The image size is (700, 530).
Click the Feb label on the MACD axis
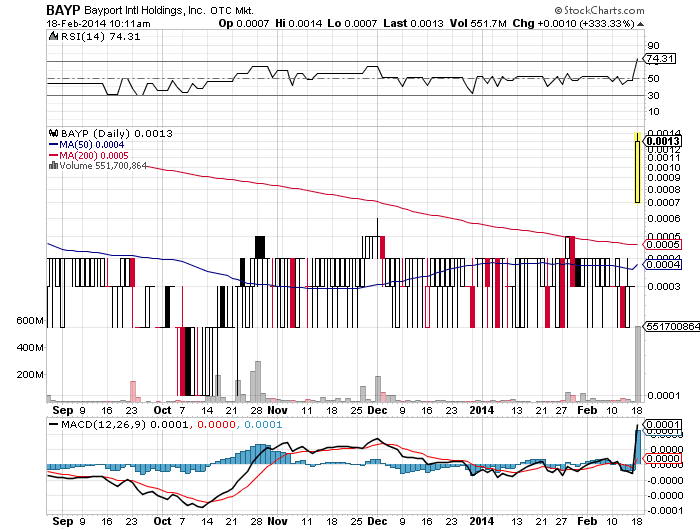(587, 521)
